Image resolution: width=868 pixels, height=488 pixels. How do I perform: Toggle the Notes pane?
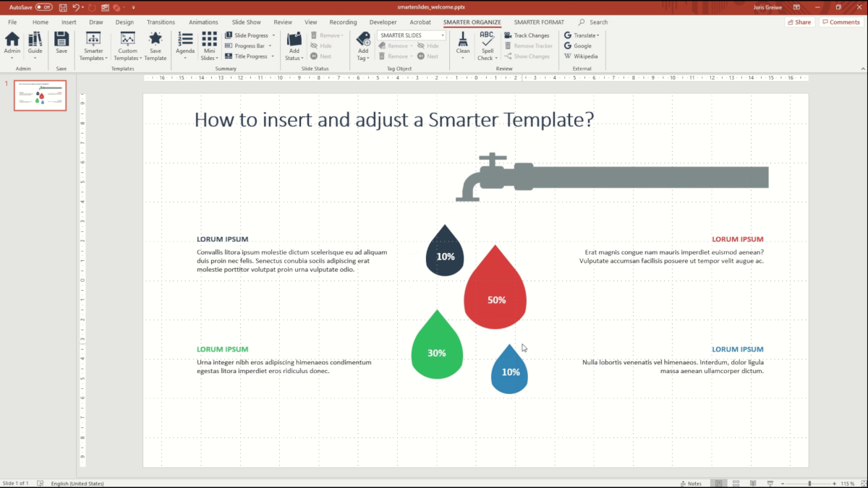pyautogui.click(x=690, y=483)
